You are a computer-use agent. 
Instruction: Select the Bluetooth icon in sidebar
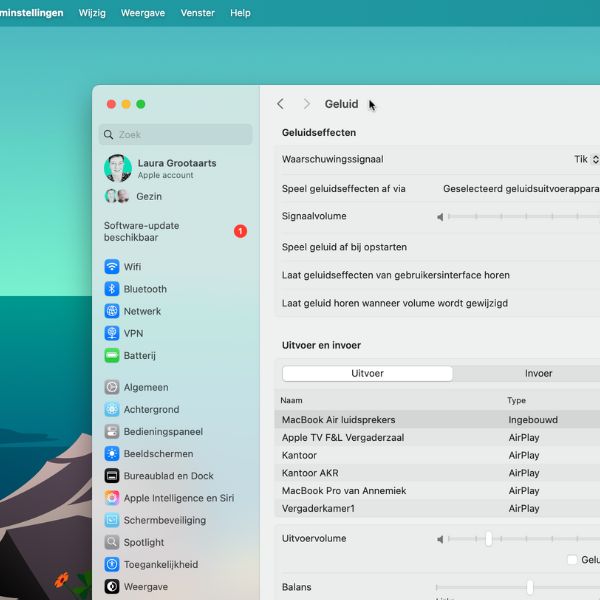[112, 289]
